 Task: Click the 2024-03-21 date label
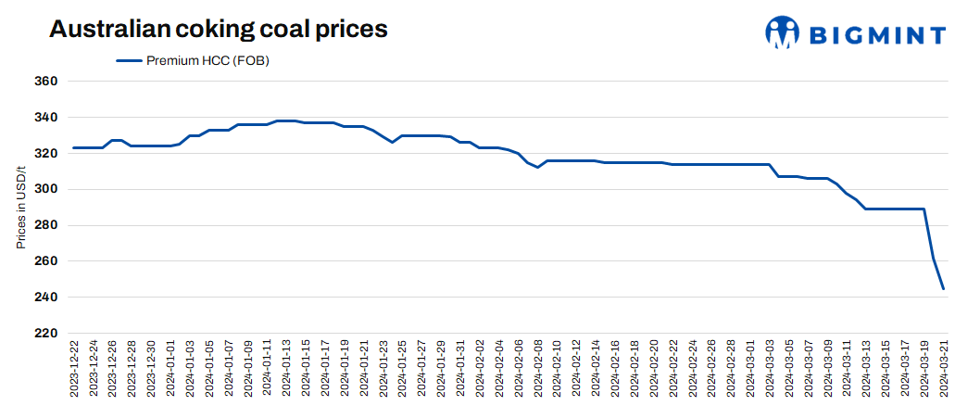click(943, 369)
